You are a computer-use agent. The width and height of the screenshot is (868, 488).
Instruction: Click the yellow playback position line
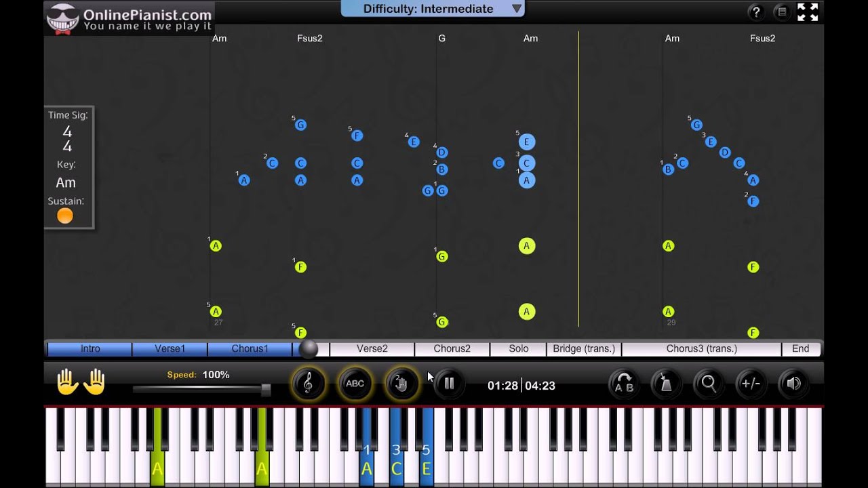coord(578,179)
